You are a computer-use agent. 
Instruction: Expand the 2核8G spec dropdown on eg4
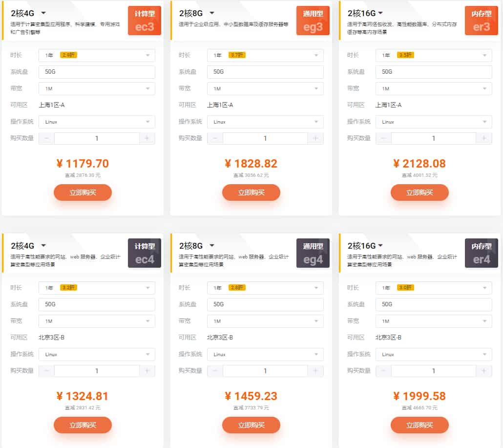(212, 246)
